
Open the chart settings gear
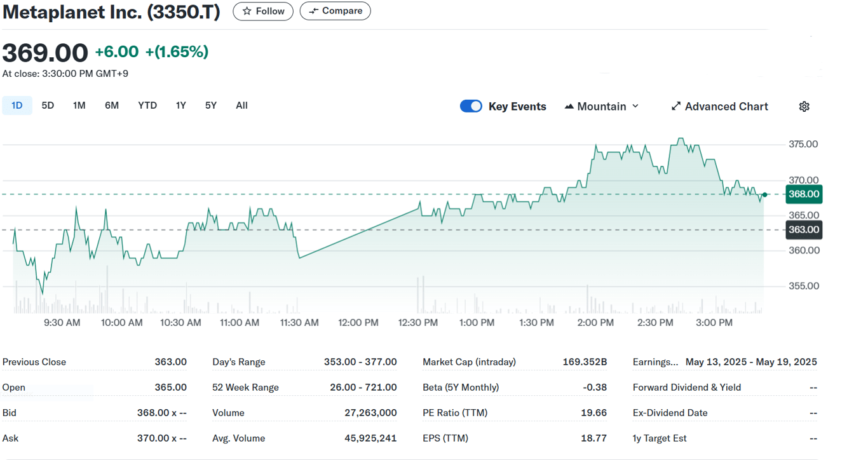[x=804, y=106]
